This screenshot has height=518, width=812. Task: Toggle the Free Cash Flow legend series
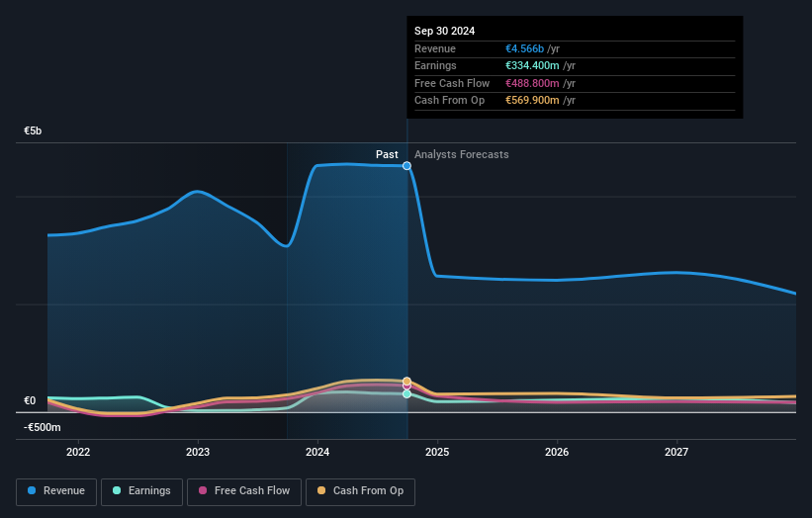tap(244, 491)
